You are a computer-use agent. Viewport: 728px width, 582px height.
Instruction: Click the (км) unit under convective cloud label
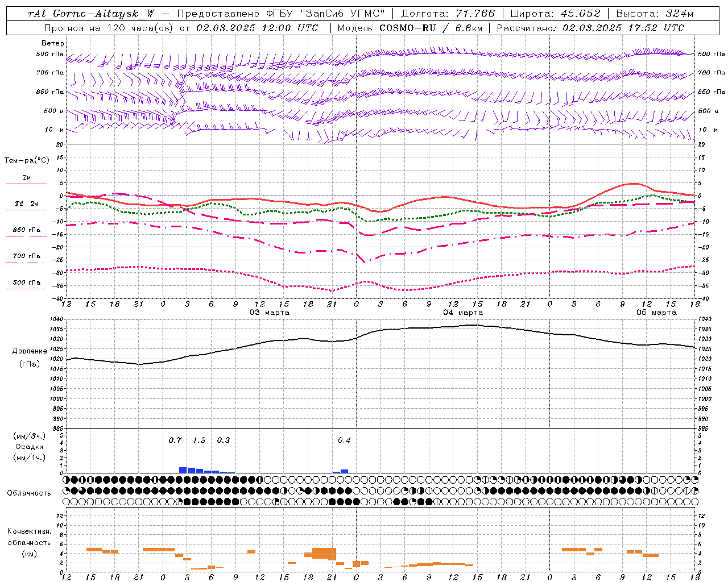pos(29,554)
